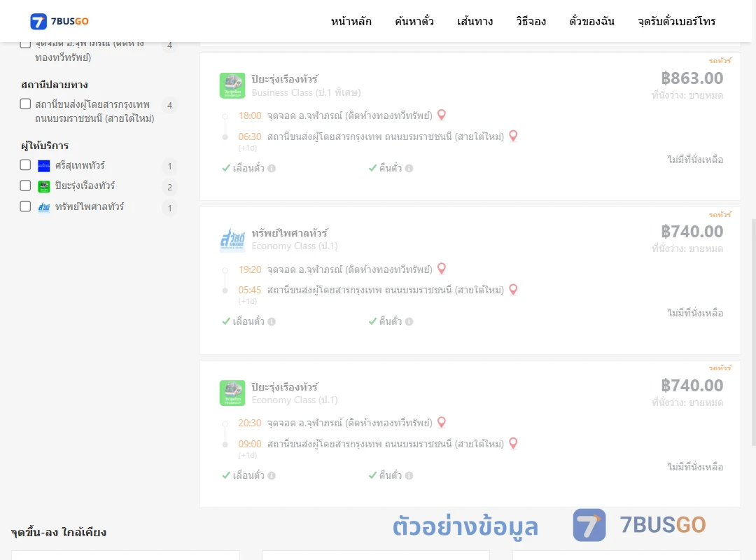Tick the ทรัพย์ไพศาลทัวร์ operator checkbox
756x560 pixels.
[26, 206]
